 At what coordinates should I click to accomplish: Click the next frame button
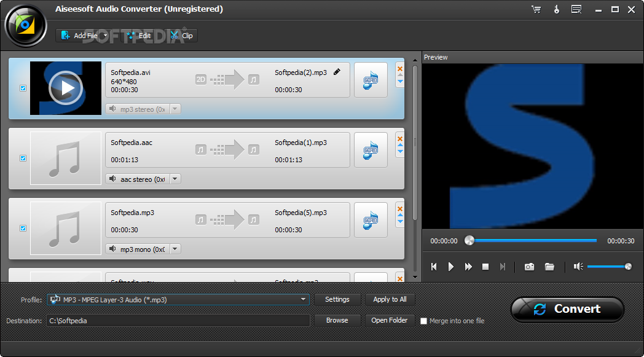[x=502, y=267]
